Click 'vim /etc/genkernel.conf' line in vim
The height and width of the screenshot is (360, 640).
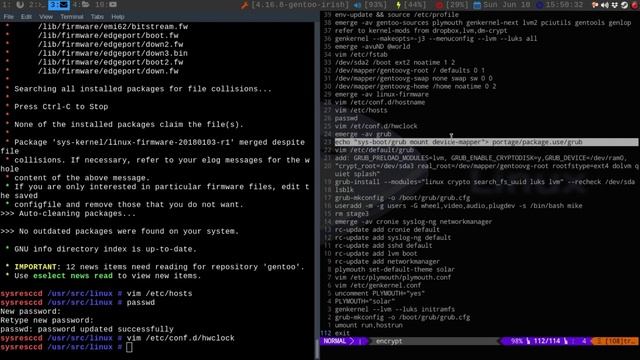pyautogui.click(x=378, y=285)
